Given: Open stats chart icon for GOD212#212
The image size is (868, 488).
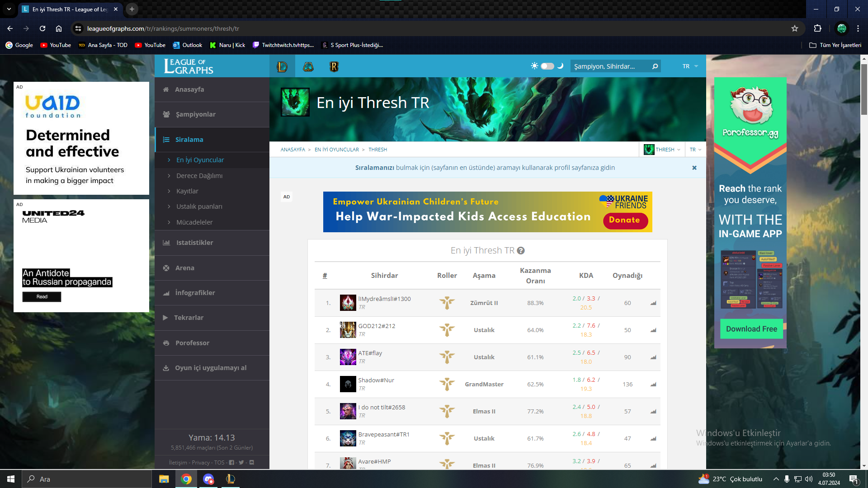Looking at the screenshot, I should (653, 330).
